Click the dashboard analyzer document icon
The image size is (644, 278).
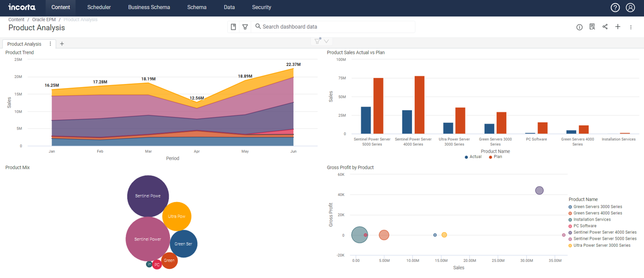coord(592,27)
